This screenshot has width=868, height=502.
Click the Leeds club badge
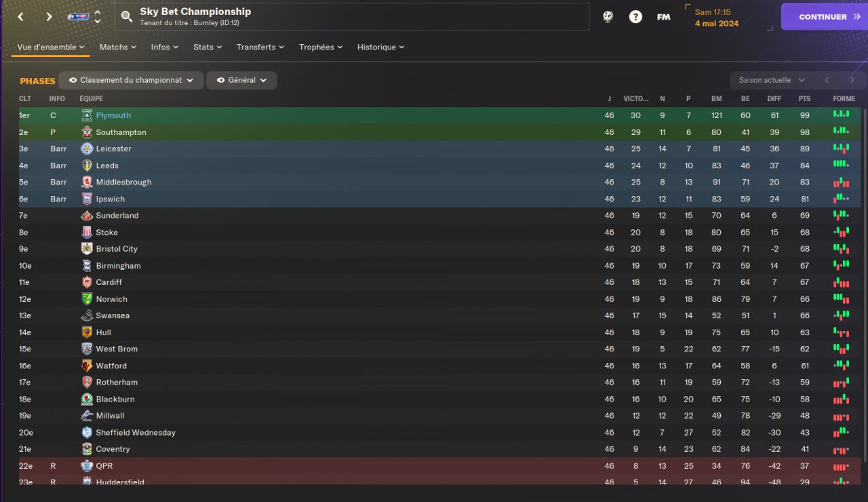pos(87,166)
